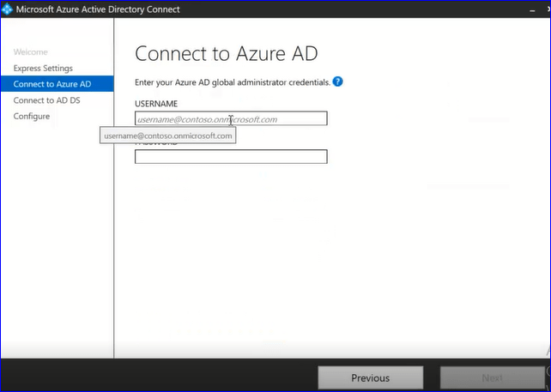The image size is (551, 392).
Task: Click the Connect to Azure AD heading
Action: 227,54
